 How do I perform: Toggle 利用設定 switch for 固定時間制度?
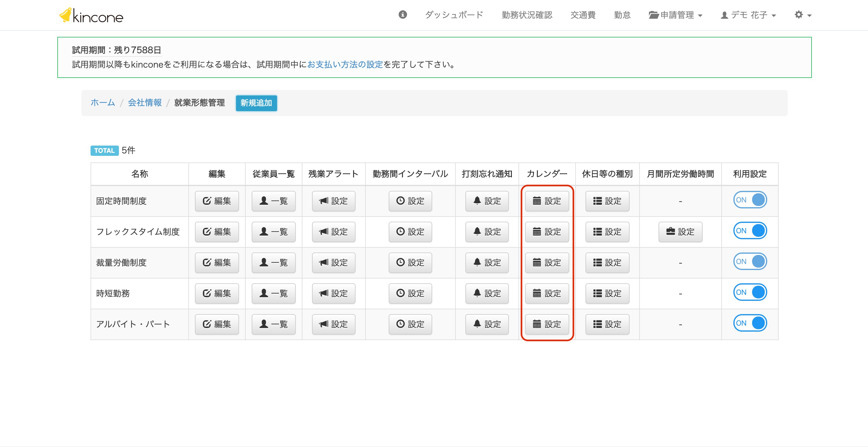750,200
